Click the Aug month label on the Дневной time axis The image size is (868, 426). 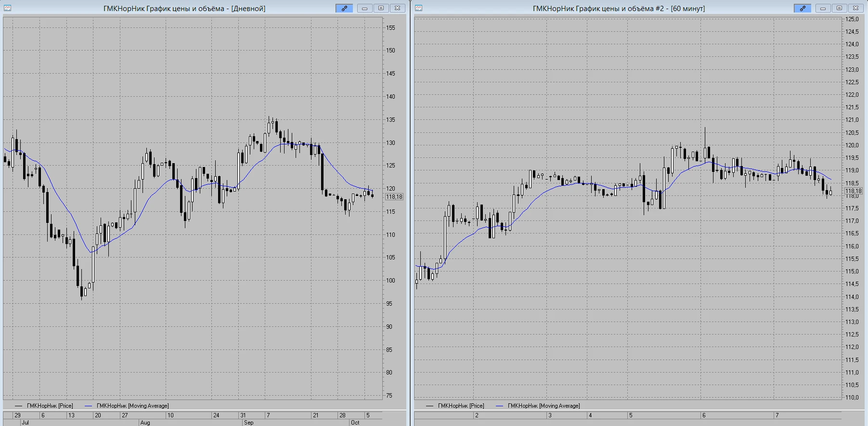coord(145,423)
